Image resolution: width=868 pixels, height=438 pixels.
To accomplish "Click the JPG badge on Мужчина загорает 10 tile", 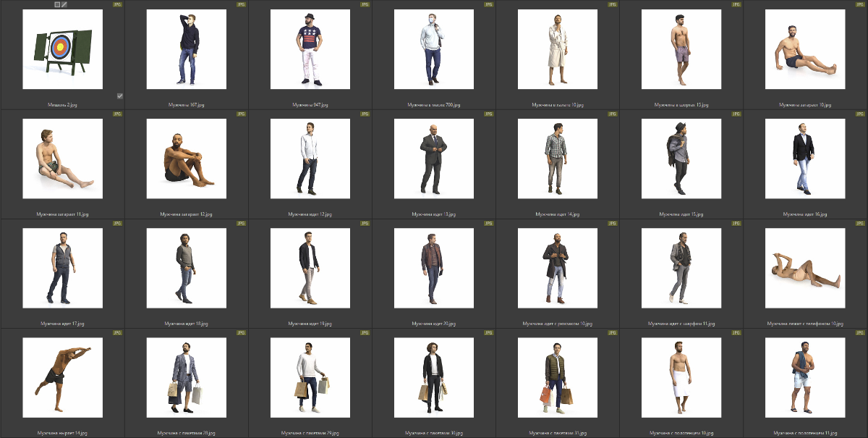I will 860,4.
